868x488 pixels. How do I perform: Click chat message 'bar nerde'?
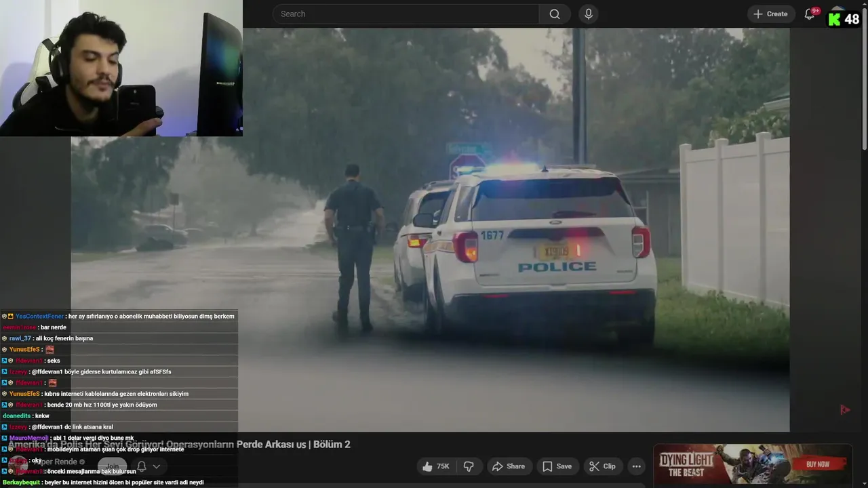(54, 327)
